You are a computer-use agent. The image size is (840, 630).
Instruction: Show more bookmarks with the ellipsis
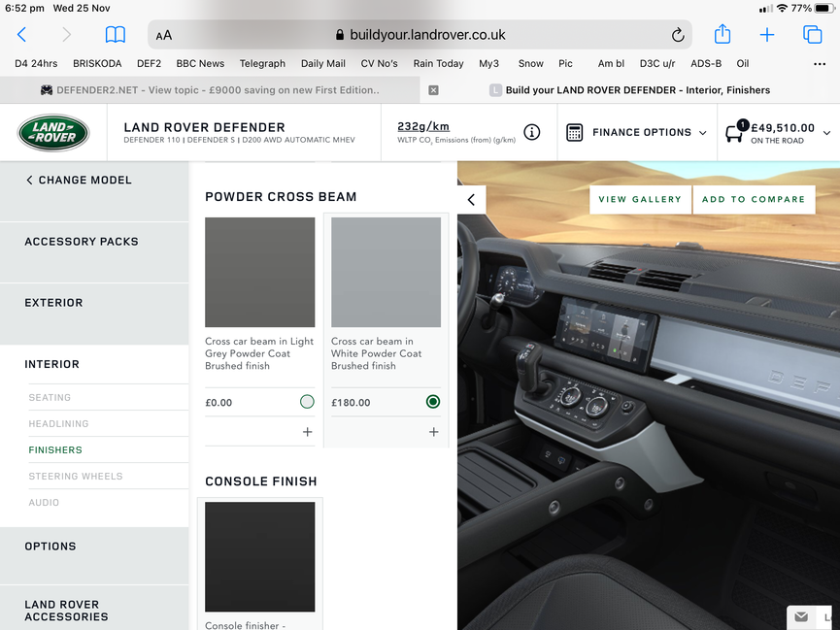(x=820, y=64)
